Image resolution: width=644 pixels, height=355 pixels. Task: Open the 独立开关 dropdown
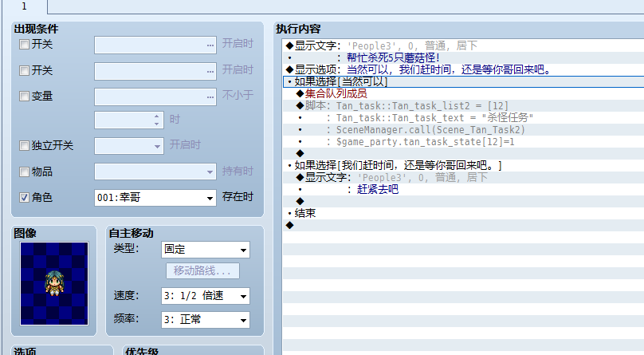(x=129, y=146)
